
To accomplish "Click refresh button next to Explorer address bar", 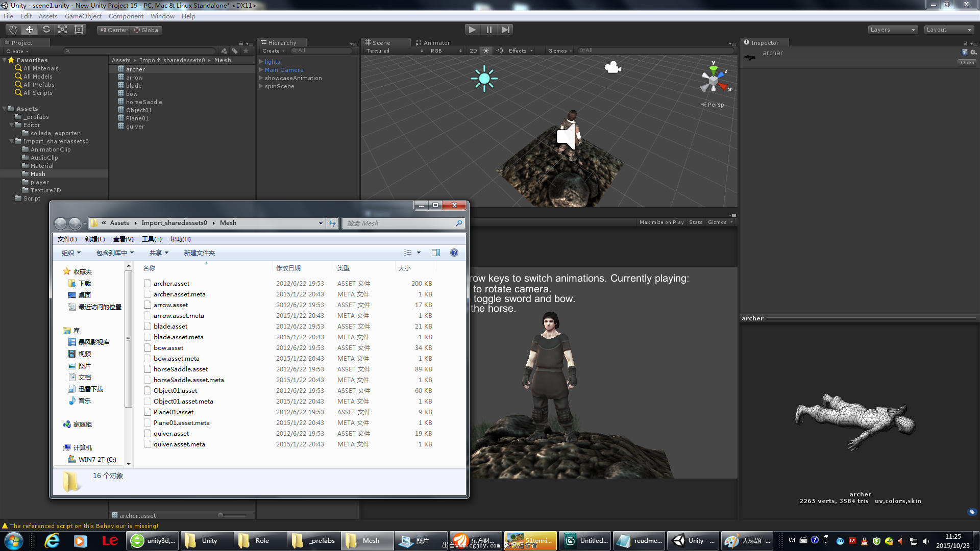I will click(332, 223).
